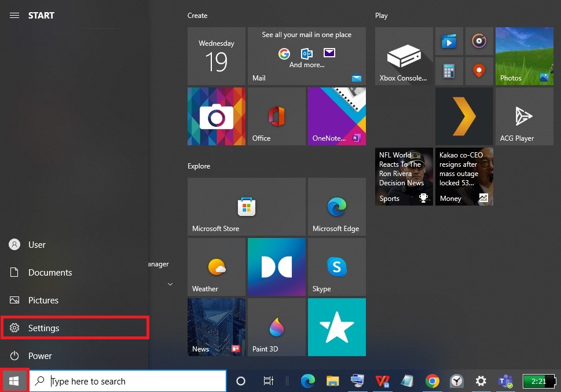Open the News tile
This screenshot has height=392, width=561.
pos(217,327)
